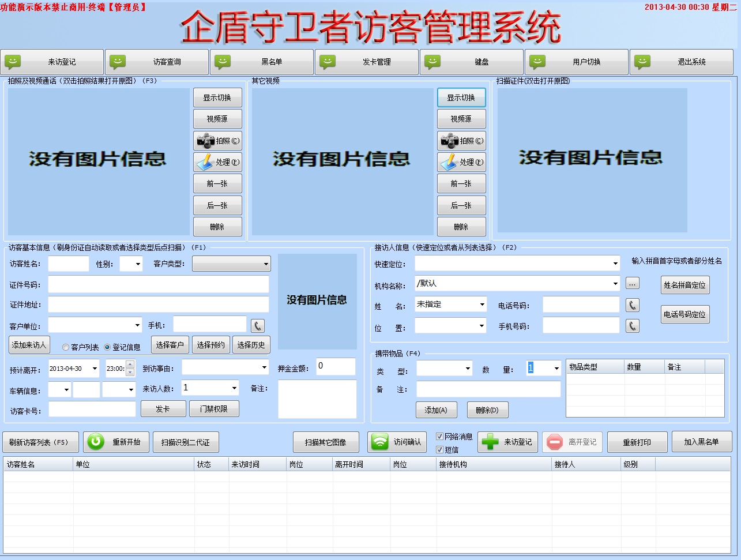
Task: Click 显示切换 in the photo panel
Action: [217, 97]
